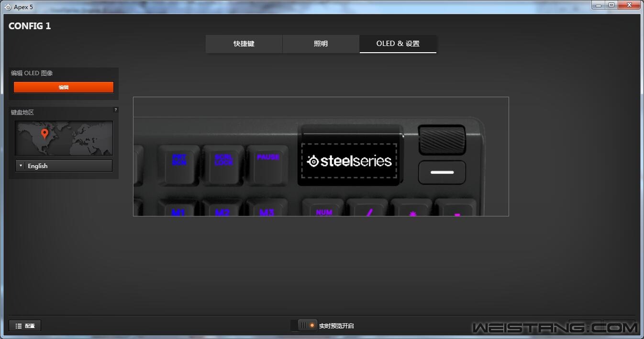Viewport: 644px width, 339px height.
Task: Expand the English keyboard region dropdown
Action: point(64,166)
